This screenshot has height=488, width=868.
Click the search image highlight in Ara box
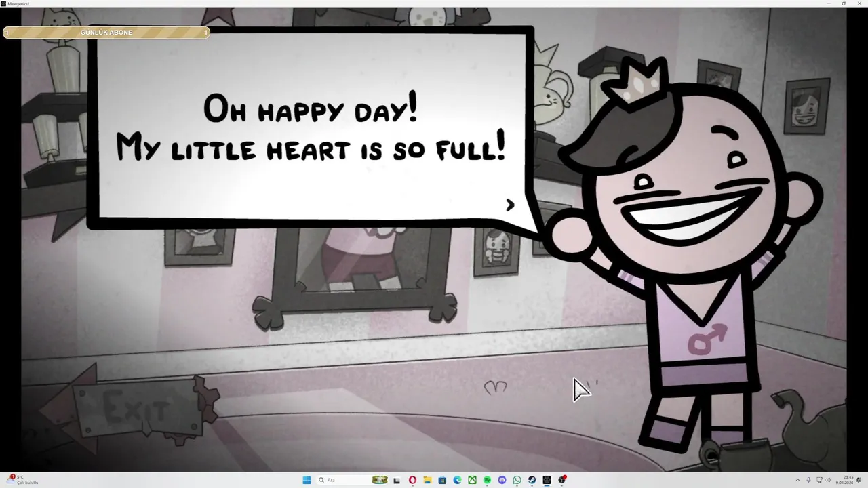point(379,480)
